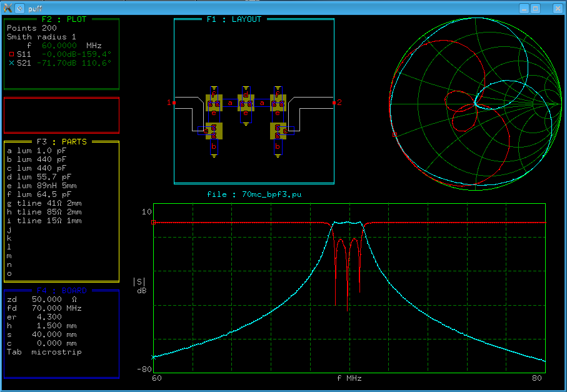The height and width of the screenshot is (392, 567).
Task: Toggle the Tab microstrip setting
Action: click(44, 352)
